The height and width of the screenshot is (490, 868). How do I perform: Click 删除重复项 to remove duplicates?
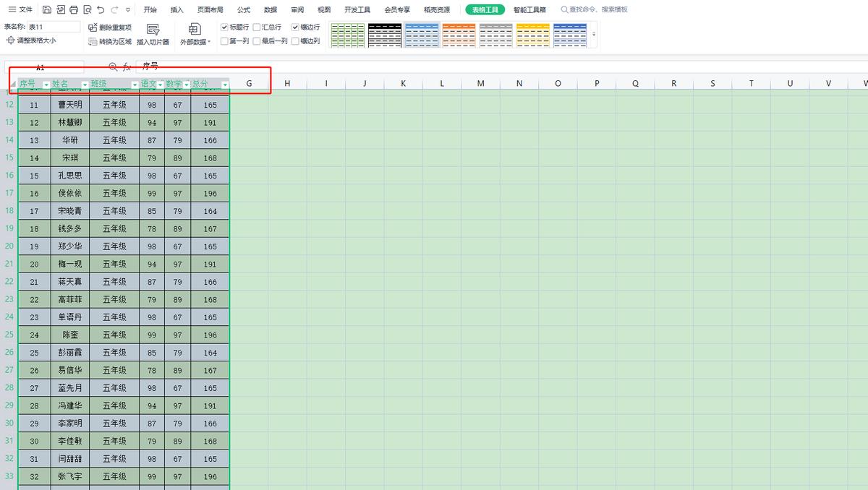(x=116, y=26)
